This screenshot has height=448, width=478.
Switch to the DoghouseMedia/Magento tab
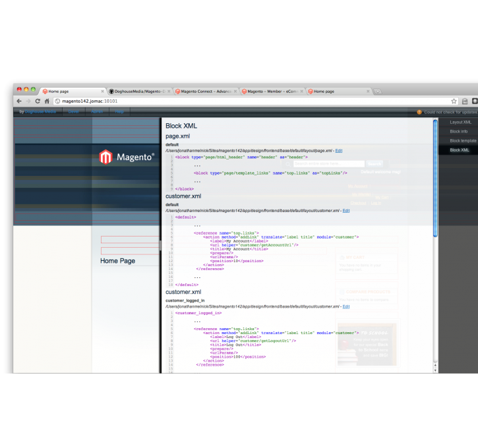coord(140,92)
